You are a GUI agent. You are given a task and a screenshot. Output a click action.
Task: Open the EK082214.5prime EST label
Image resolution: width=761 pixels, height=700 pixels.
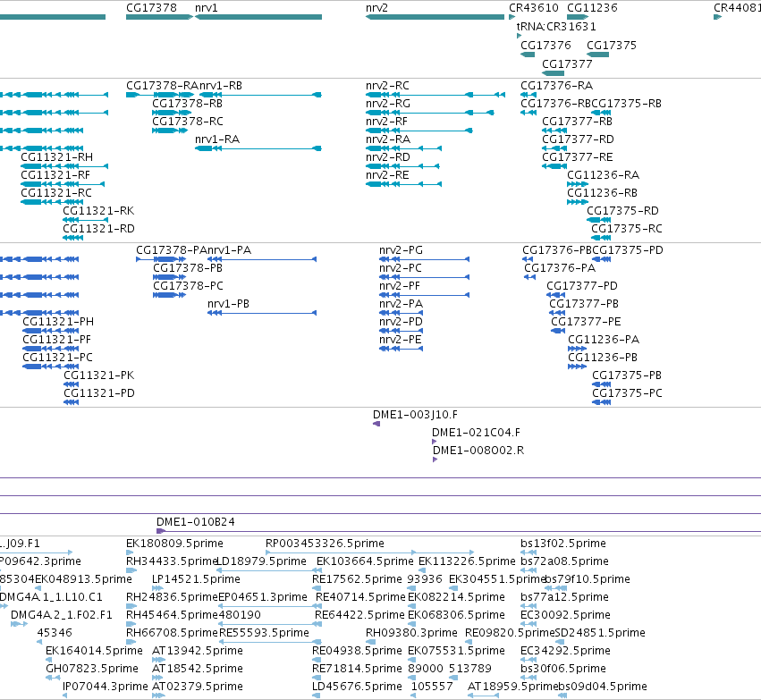(456, 597)
